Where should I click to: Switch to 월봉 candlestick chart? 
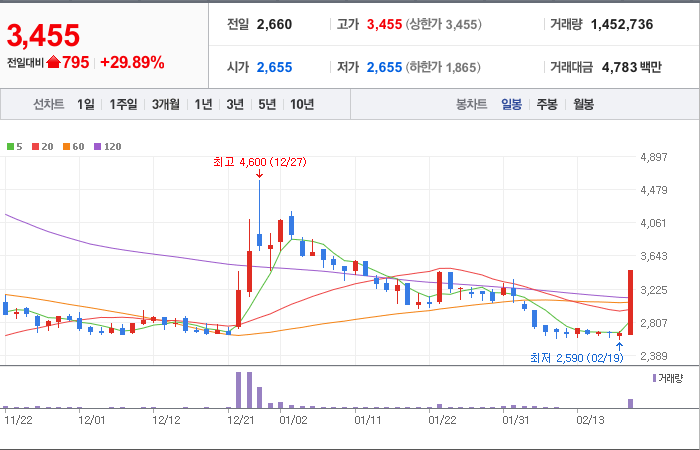[x=583, y=104]
